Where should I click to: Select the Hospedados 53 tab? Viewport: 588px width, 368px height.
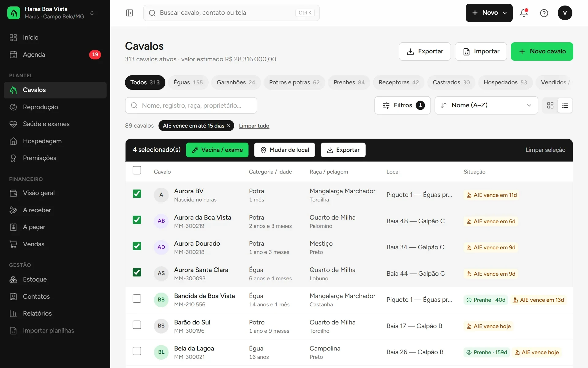505,82
